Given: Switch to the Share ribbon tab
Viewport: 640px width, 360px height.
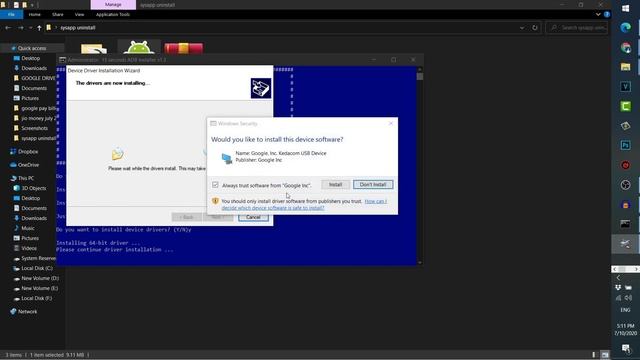Looking at the screenshot, I should click(x=58, y=14).
